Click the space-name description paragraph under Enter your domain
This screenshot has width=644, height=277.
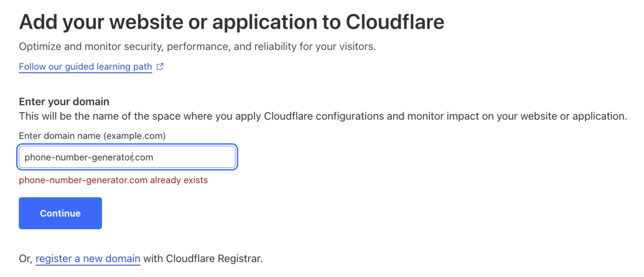[323, 116]
